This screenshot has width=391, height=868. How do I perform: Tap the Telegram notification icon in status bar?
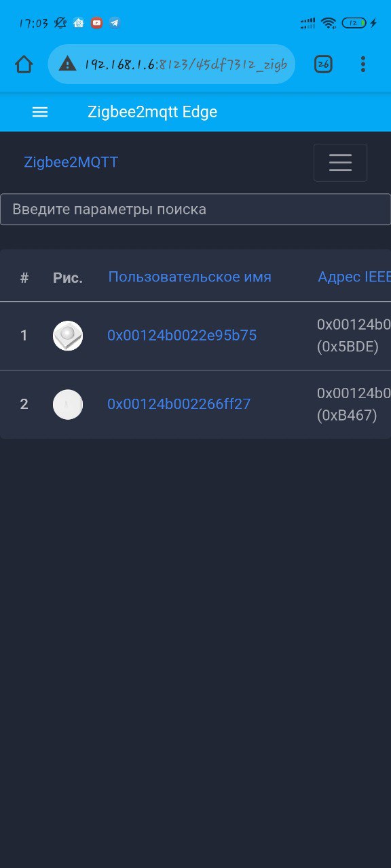(x=115, y=23)
